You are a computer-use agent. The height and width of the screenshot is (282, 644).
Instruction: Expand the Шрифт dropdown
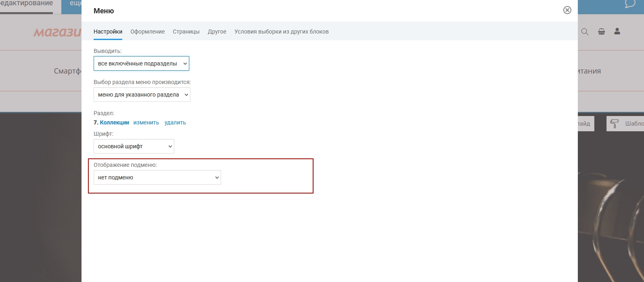(x=134, y=146)
